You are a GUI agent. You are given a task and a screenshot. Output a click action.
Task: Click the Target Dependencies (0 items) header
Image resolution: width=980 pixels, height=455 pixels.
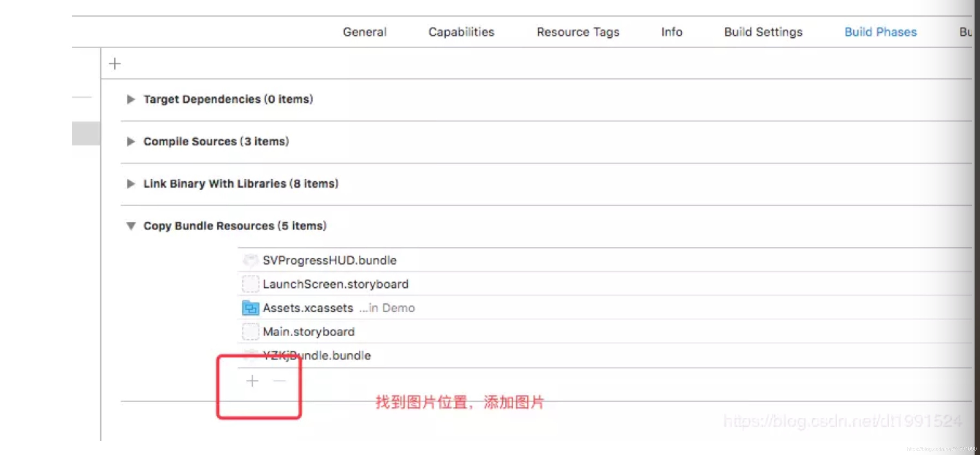click(228, 99)
